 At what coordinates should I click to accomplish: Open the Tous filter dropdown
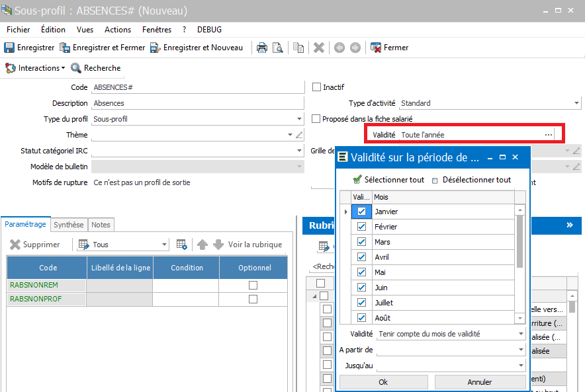click(164, 245)
